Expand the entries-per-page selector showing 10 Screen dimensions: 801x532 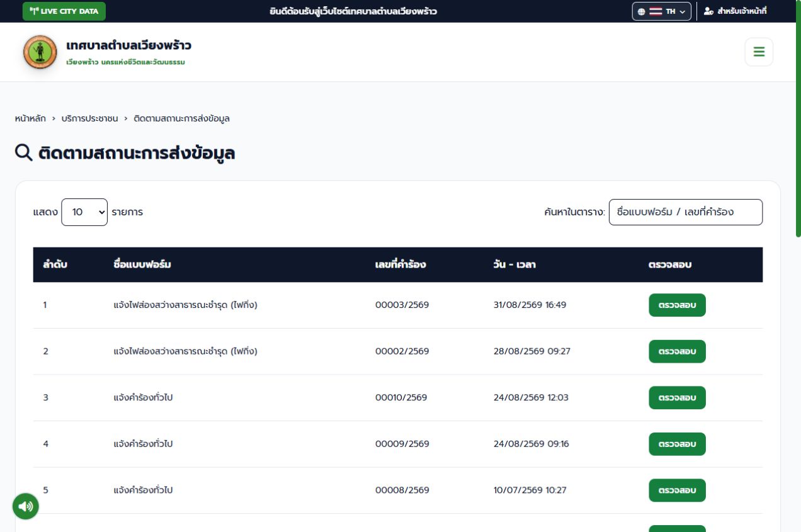coord(84,212)
